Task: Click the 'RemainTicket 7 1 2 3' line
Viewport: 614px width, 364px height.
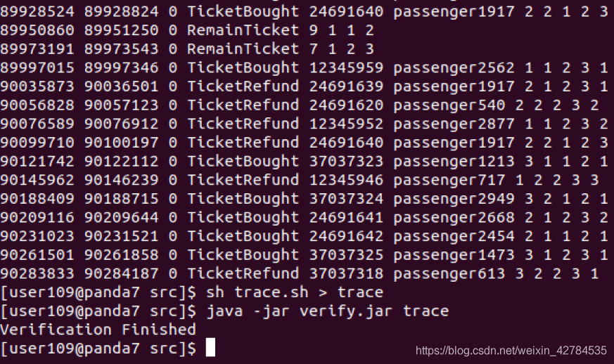Action: pos(187,48)
